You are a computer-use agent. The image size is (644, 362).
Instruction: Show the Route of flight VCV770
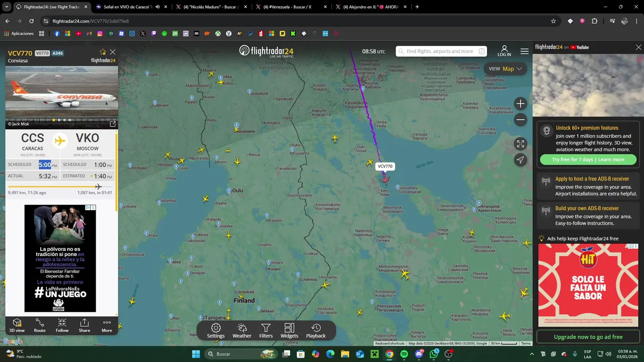coord(40,325)
